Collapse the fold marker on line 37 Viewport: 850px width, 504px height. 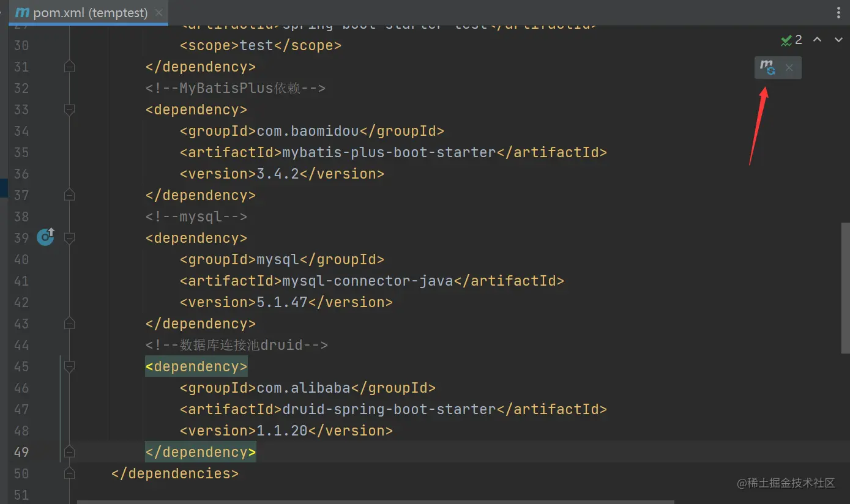69,195
